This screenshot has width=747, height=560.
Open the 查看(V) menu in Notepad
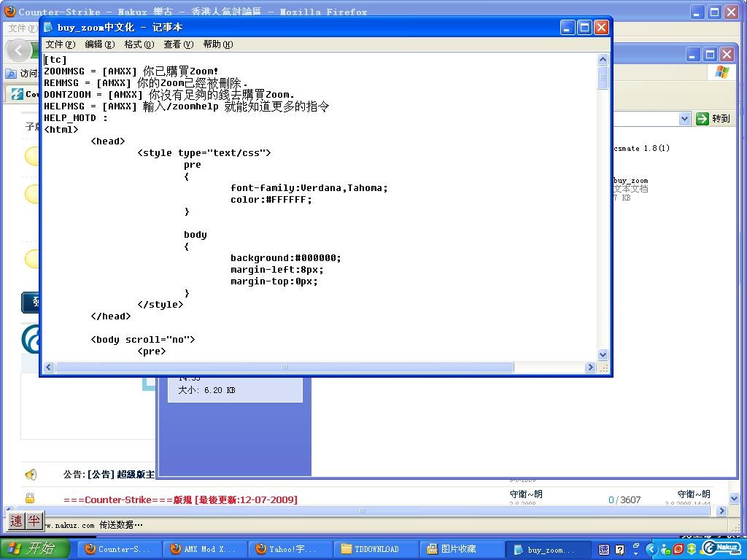point(179,44)
